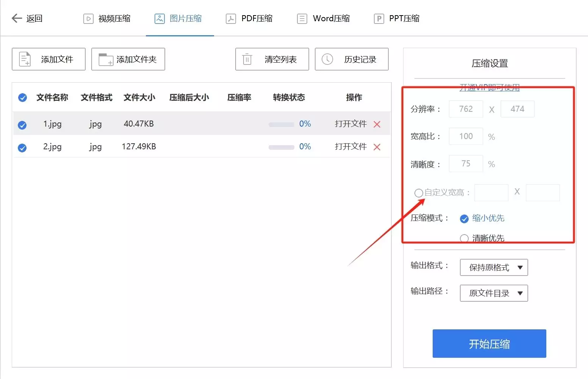Screen dimensions: 588x379
Task: Select 清晰优先 compression mode
Action: click(464, 238)
